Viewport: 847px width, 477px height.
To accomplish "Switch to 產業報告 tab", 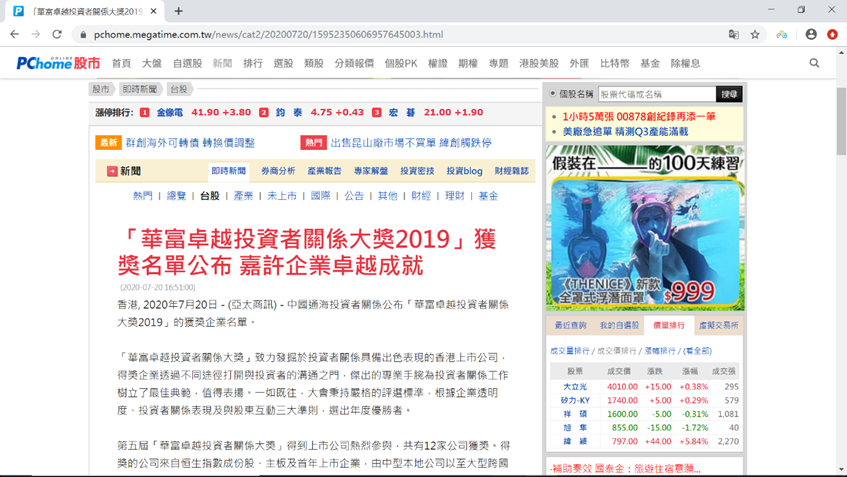I will tap(325, 171).
